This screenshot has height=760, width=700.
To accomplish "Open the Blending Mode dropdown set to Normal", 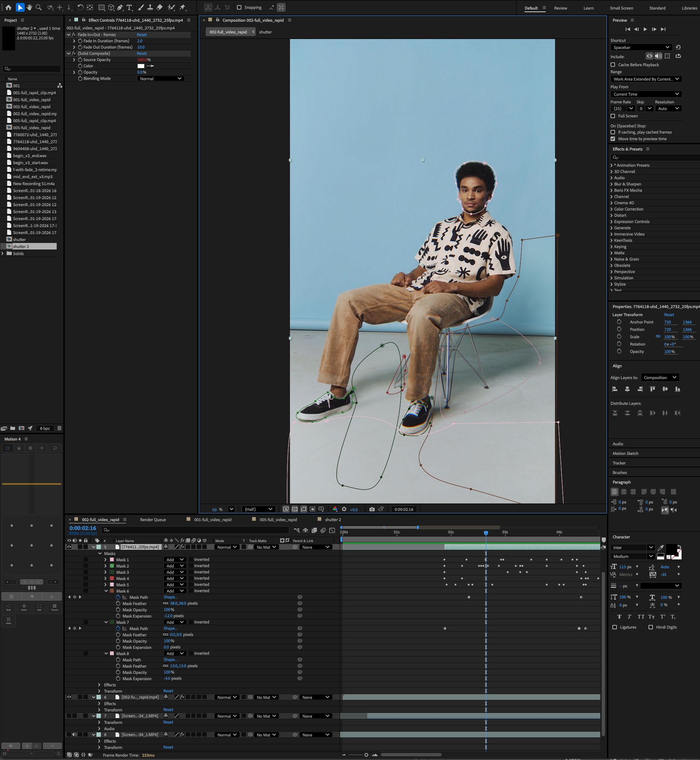I will pos(160,78).
